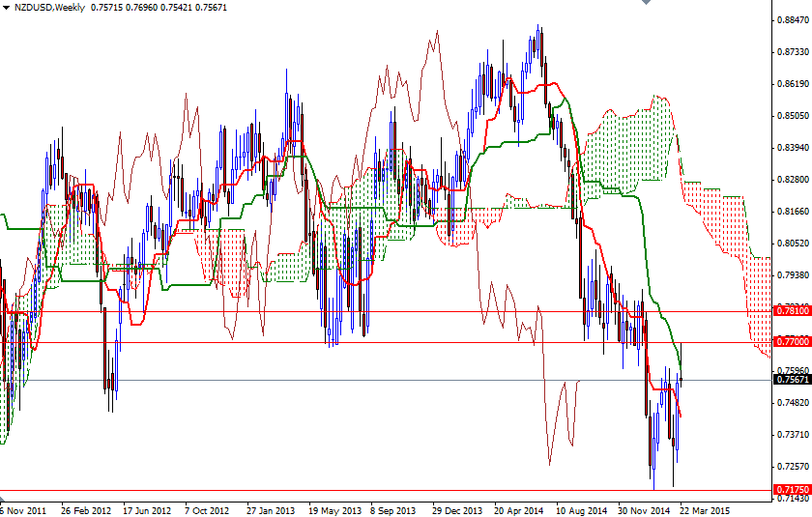812x517 pixels.
Task: Click the current price label 0.75671
Action: [x=792, y=380]
